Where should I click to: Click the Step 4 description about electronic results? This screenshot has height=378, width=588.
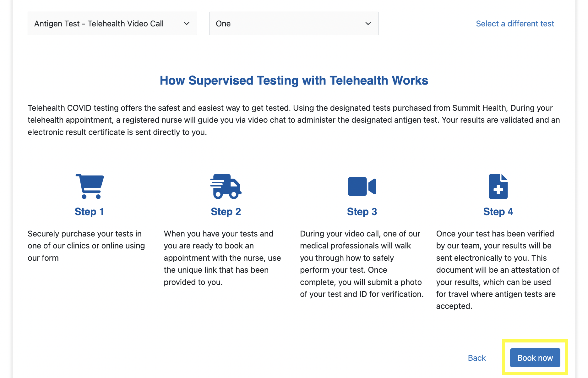pos(498,270)
